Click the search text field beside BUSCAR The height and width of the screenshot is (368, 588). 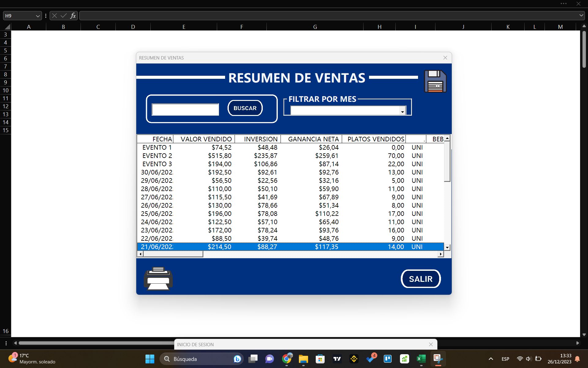pyautogui.click(x=185, y=109)
